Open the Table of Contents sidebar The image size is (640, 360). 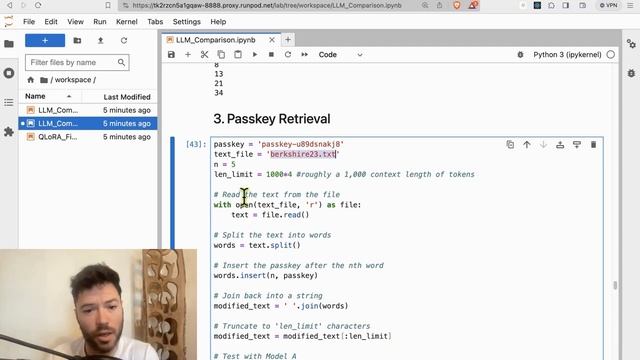(x=9, y=102)
